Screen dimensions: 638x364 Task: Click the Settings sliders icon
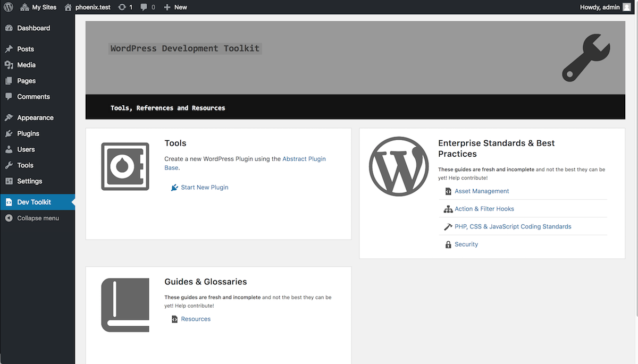click(x=9, y=181)
